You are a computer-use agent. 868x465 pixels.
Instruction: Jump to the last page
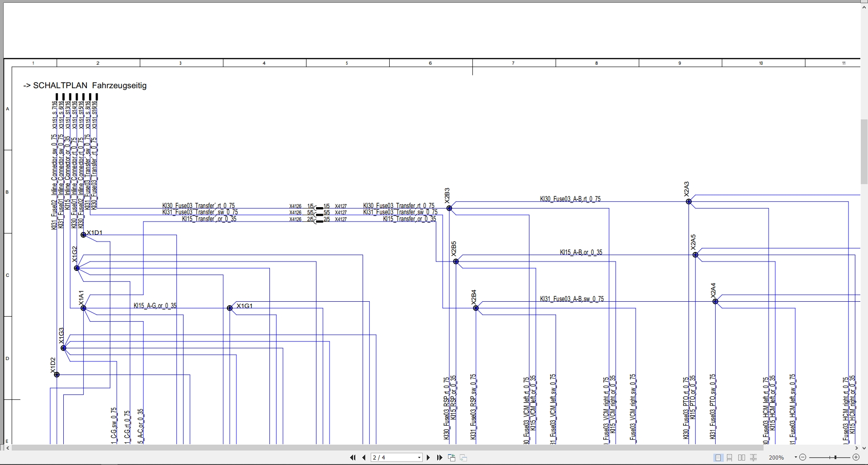tap(439, 458)
